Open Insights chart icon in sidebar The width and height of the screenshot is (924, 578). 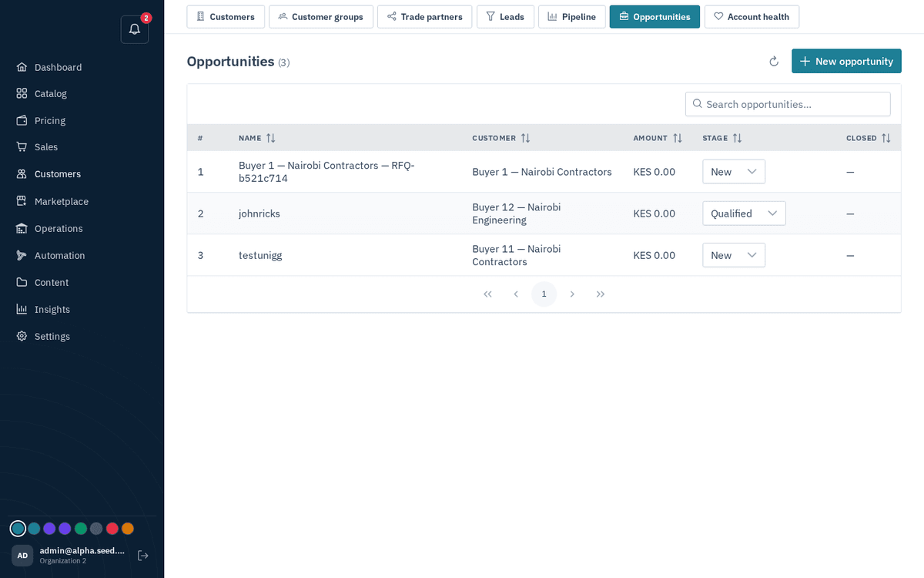click(x=22, y=309)
